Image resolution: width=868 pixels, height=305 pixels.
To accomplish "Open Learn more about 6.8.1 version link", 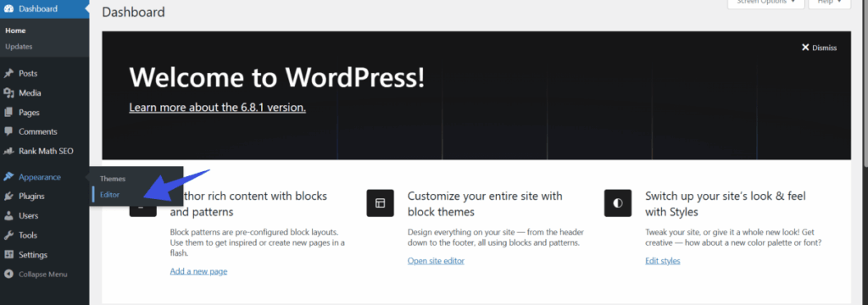I will pos(218,107).
